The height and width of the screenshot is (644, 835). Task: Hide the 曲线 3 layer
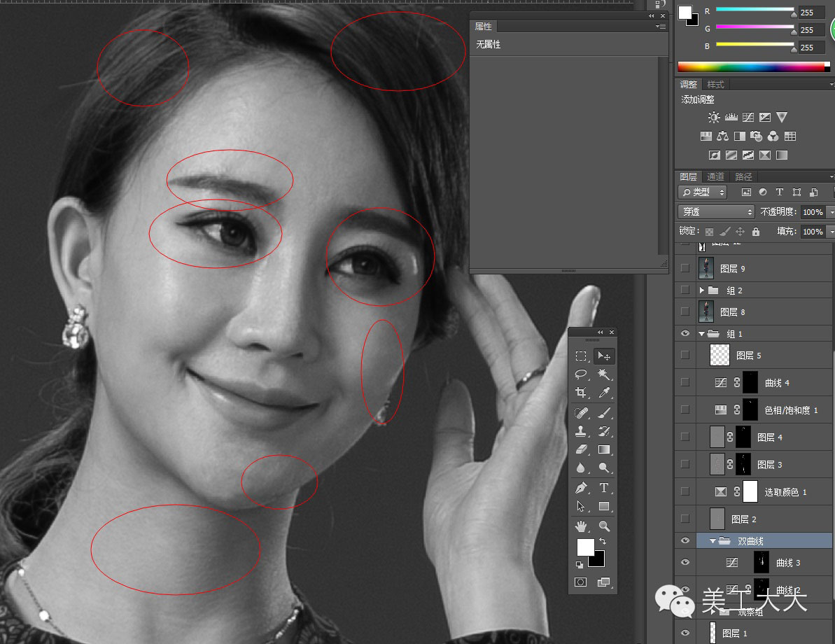tap(685, 563)
